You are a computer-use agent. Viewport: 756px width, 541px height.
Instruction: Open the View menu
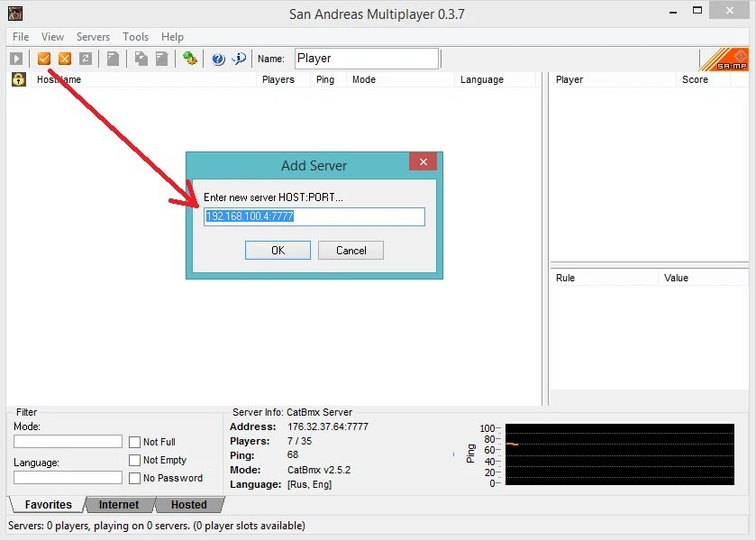(52, 37)
